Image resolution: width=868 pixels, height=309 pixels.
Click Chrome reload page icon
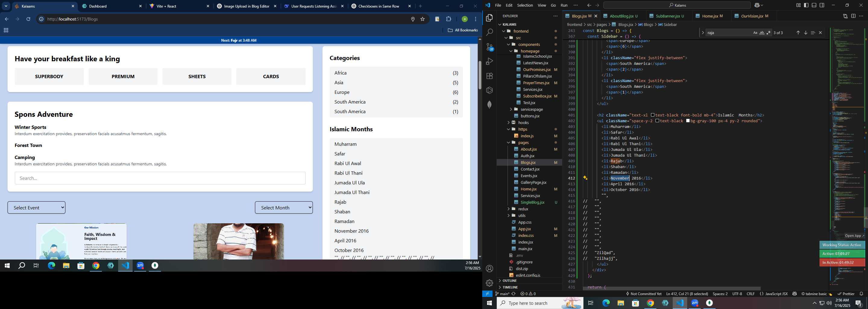coord(28,19)
